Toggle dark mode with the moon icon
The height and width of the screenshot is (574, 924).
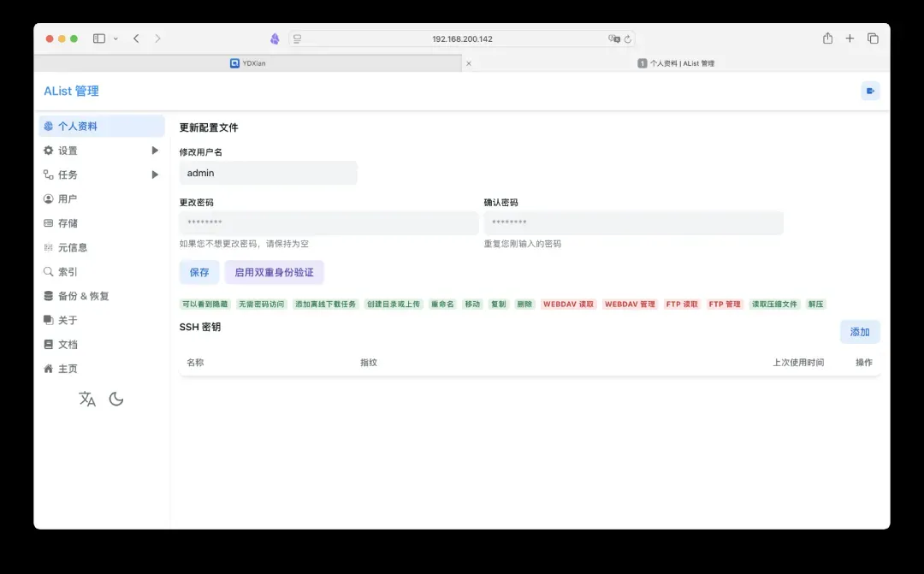[x=116, y=399]
